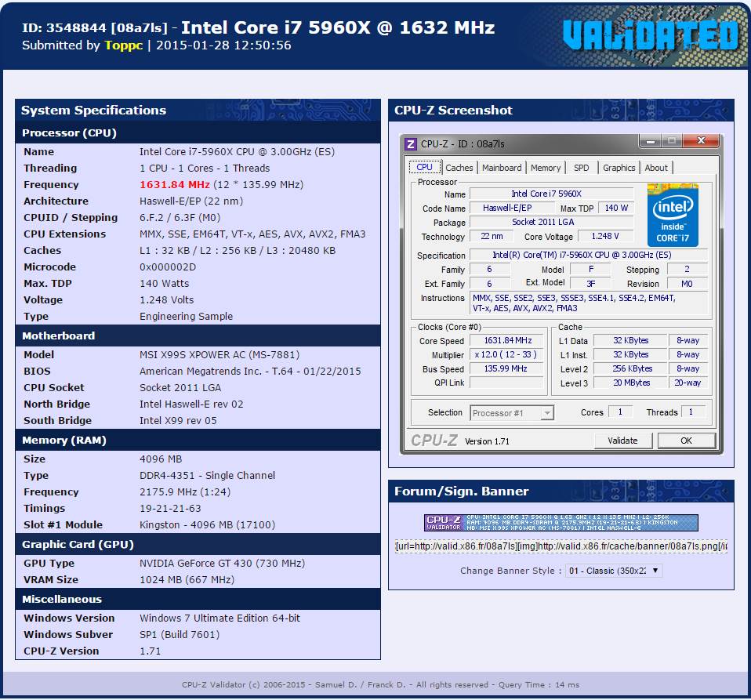This screenshot has width=751, height=700.
Task: Select the CPU tab
Action: [x=424, y=167]
